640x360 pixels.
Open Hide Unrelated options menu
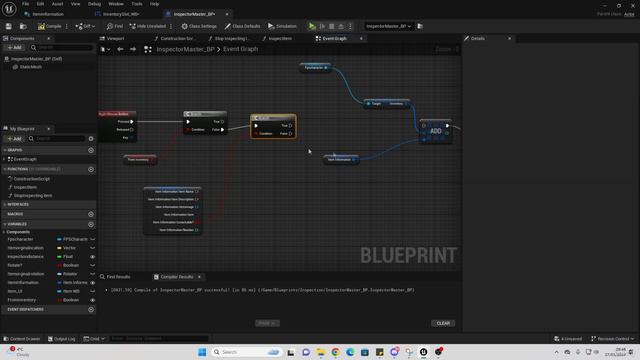(x=171, y=26)
